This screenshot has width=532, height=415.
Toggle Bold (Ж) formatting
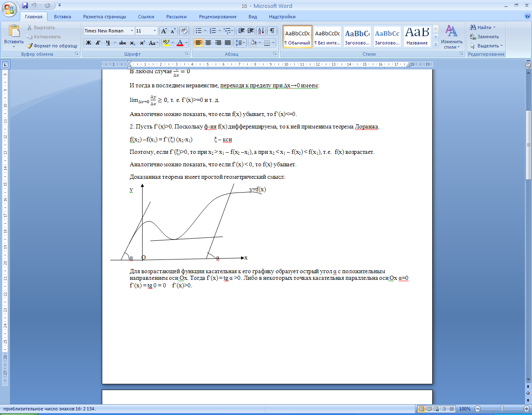click(89, 43)
